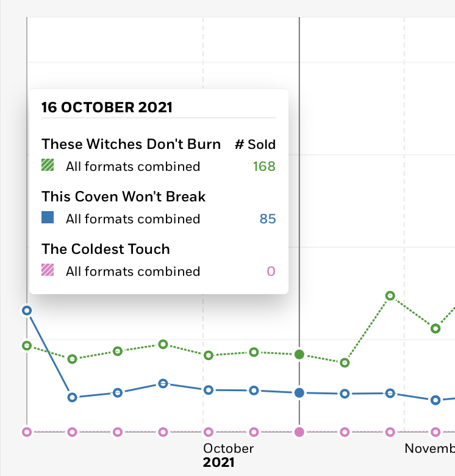Image resolution: width=455 pixels, height=476 pixels.
Task: Select This Coven Won't Break title
Action: pyautogui.click(x=123, y=197)
